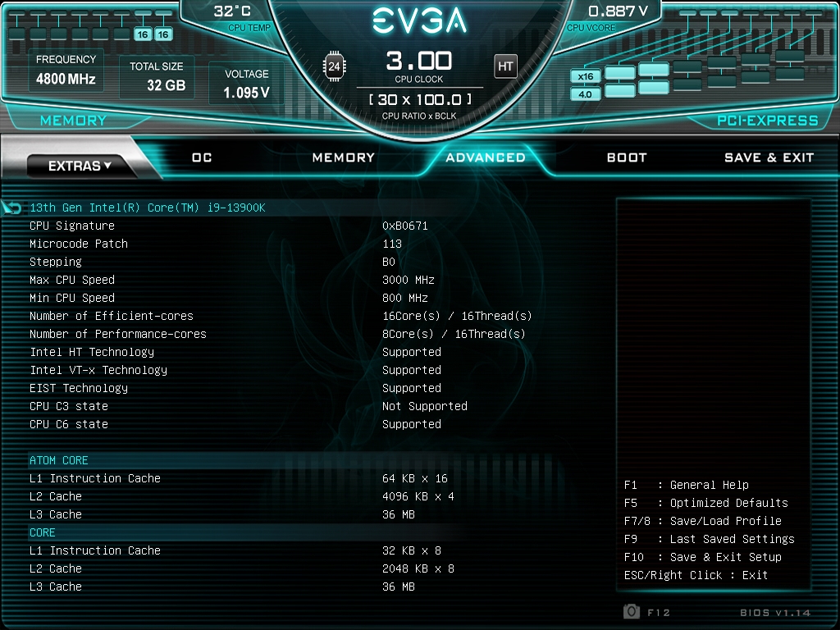Go to the SAVE & EXIT tab
This screenshot has height=630, width=840.
click(x=769, y=157)
